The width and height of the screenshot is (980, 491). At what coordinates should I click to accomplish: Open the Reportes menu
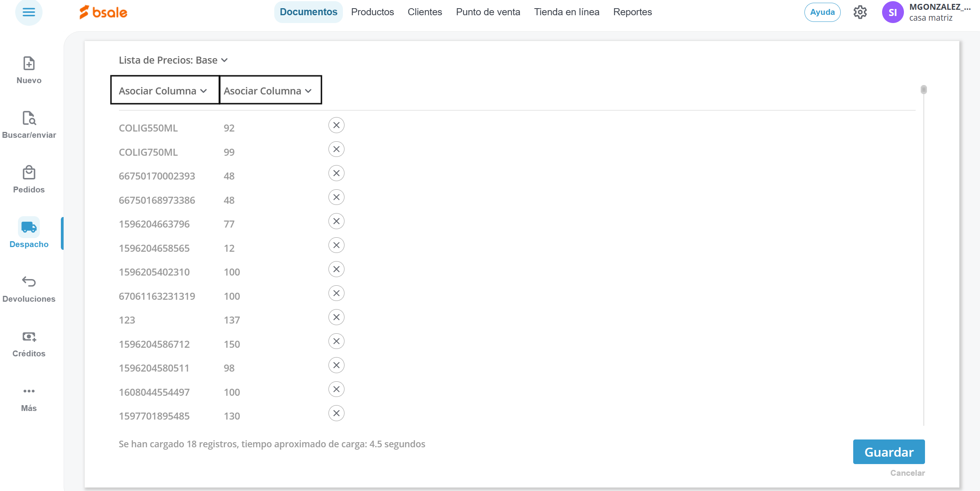pos(632,12)
